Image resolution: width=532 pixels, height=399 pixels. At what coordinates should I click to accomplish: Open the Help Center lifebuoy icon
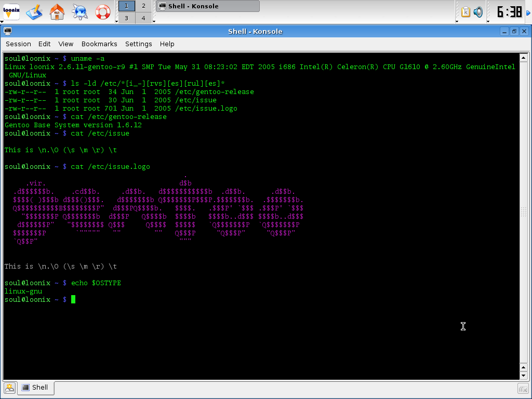tap(103, 12)
